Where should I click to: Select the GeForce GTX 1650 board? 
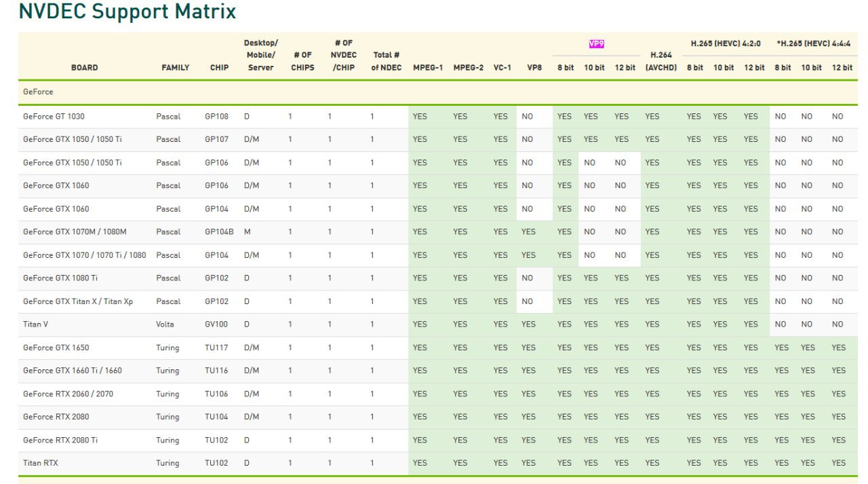(56, 348)
